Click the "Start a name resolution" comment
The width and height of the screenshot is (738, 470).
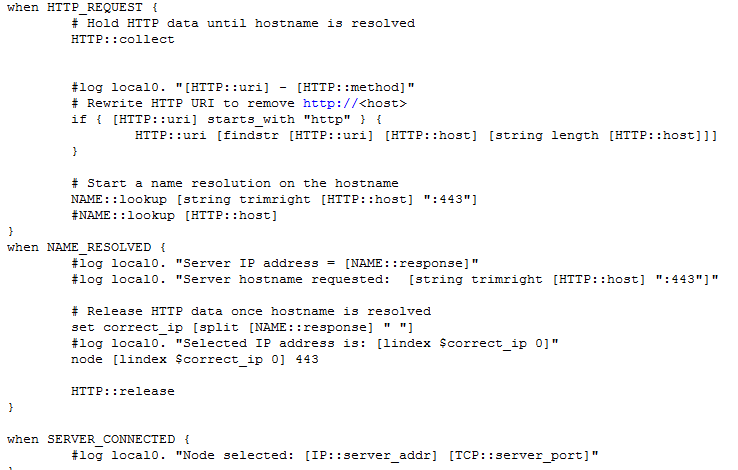coord(235,184)
